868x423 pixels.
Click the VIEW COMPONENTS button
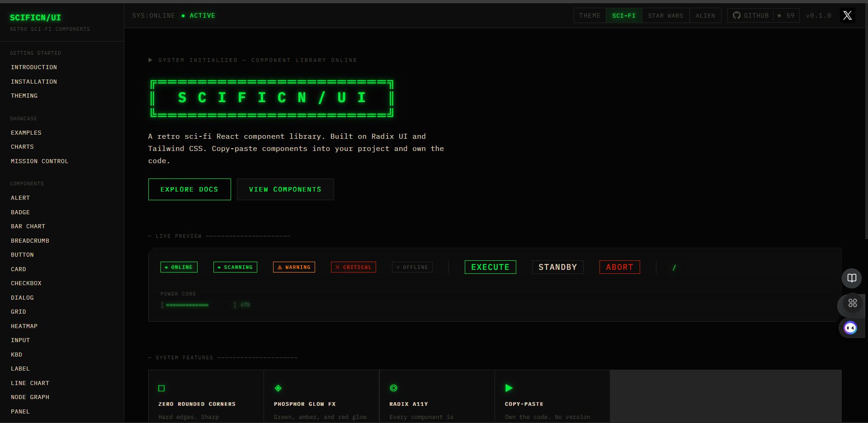click(285, 189)
